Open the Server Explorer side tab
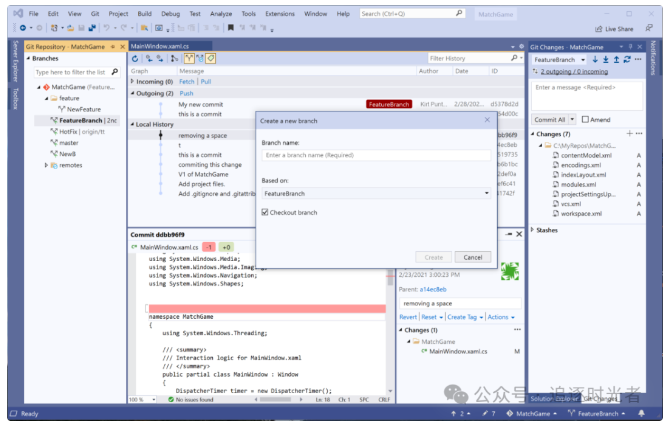 (15, 61)
